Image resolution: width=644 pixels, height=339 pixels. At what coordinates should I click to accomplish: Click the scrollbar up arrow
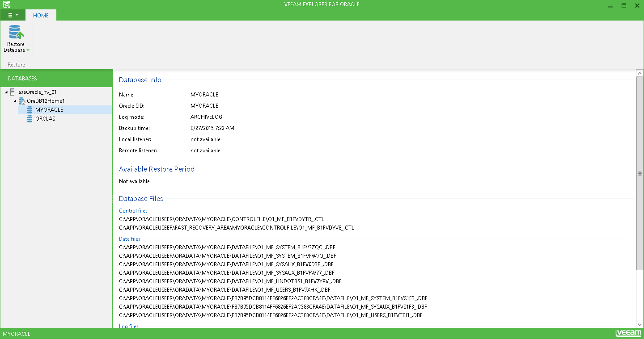(640, 73)
